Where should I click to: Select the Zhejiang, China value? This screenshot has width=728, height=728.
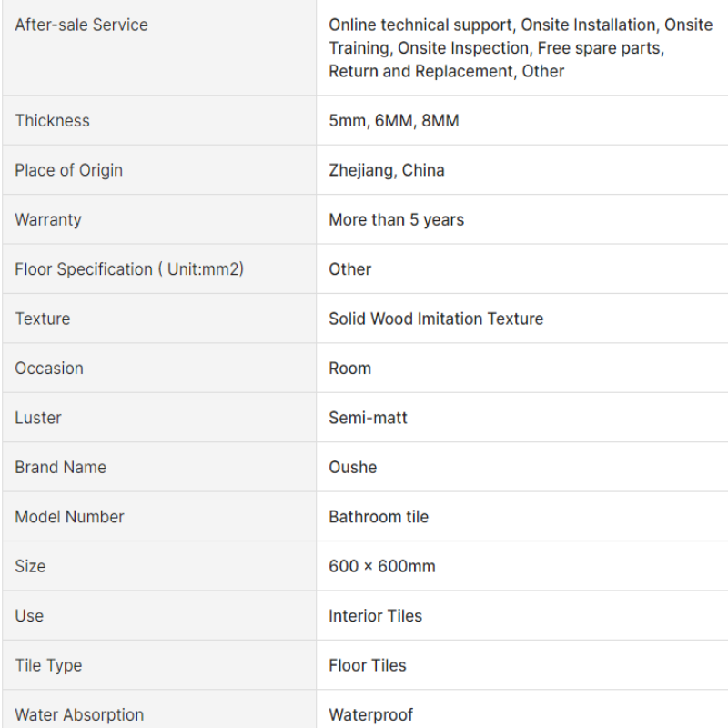coord(386,170)
